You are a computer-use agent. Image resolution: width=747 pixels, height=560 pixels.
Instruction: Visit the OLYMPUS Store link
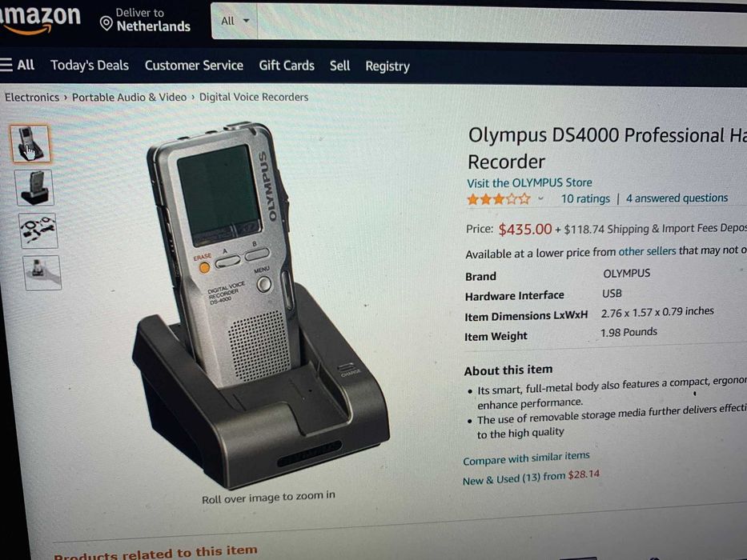pos(529,183)
